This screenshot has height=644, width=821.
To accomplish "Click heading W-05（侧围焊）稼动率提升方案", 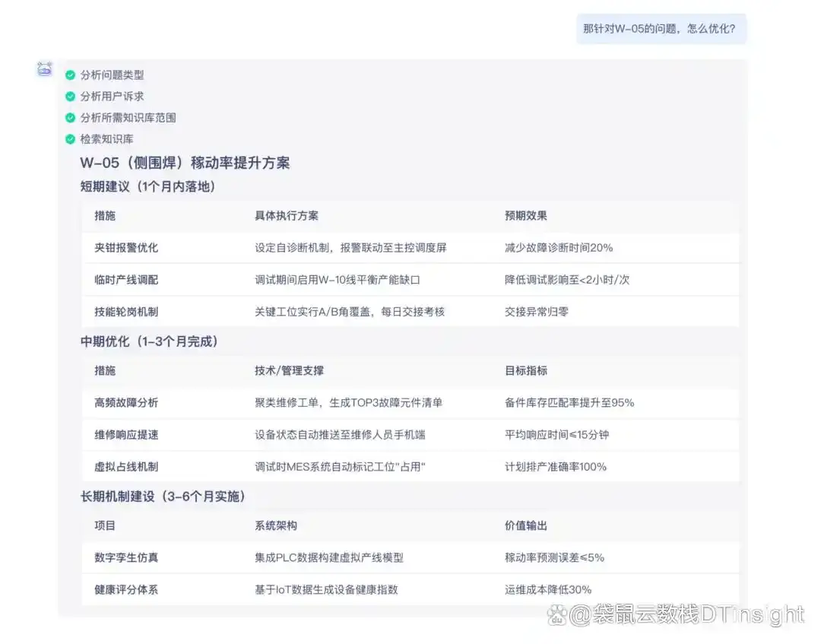I will click(185, 163).
